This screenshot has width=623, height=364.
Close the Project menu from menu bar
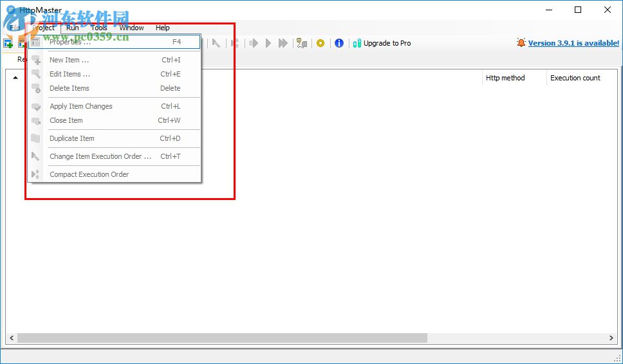44,28
